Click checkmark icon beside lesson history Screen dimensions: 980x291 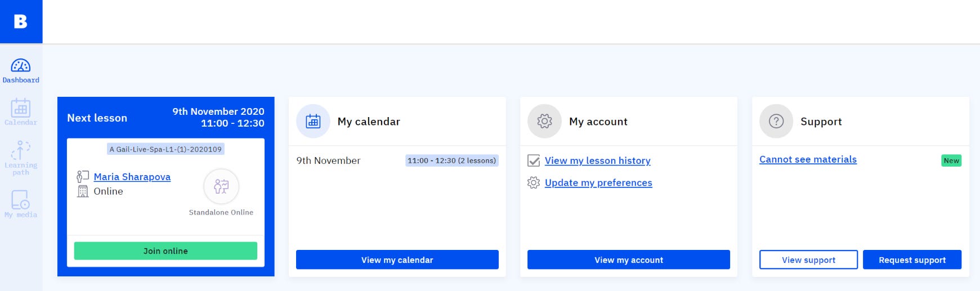point(534,161)
